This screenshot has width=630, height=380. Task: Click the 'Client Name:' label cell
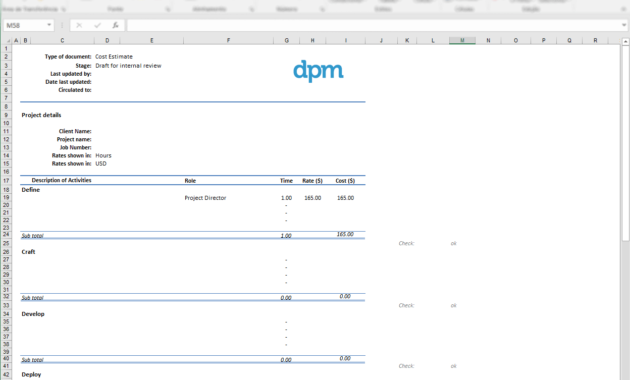(75, 131)
